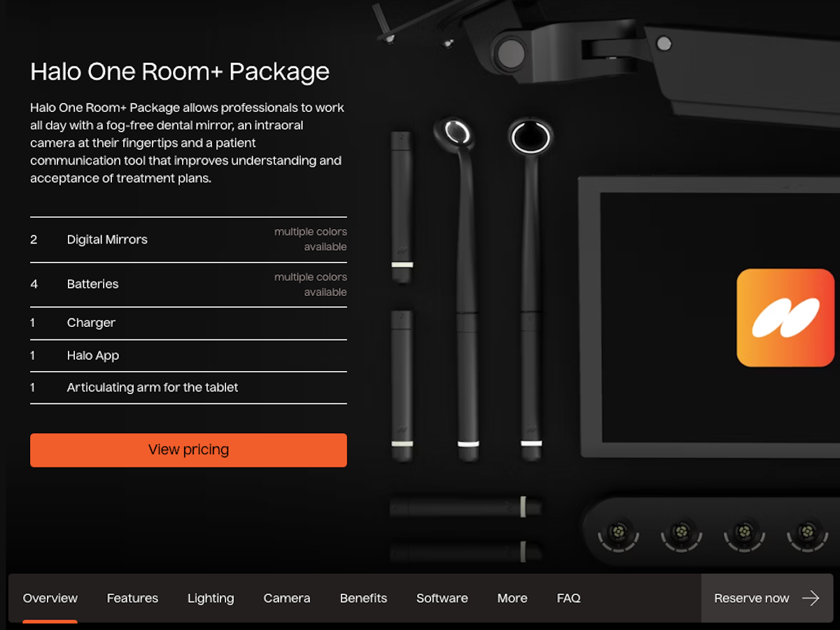Viewport: 840px width, 630px height.
Task: Go to the FAQ section
Action: point(568,598)
